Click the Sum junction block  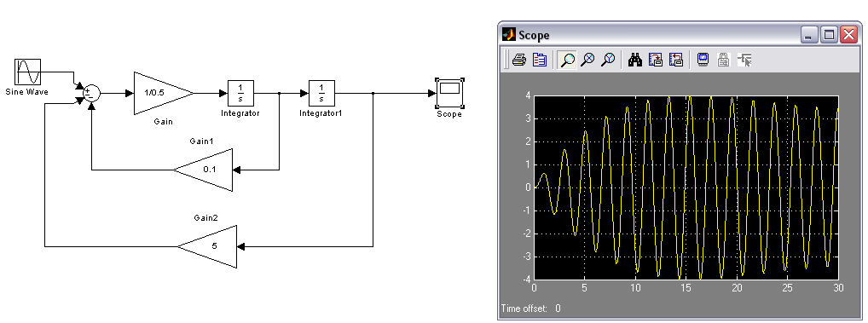91,93
